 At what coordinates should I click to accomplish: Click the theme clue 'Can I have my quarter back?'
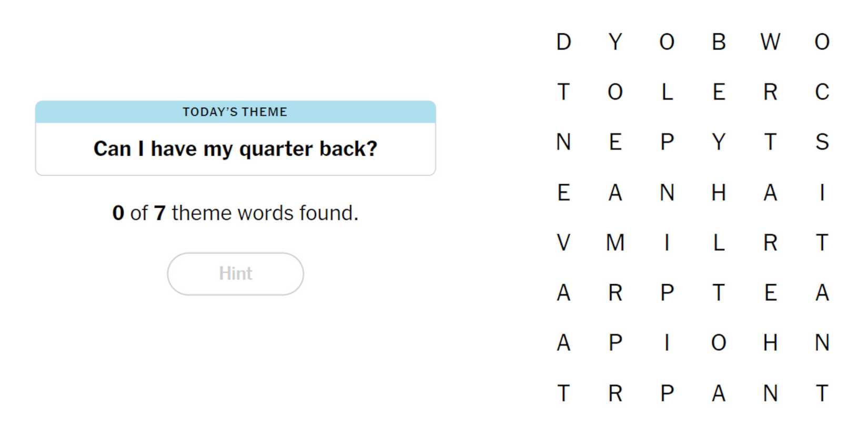pos(235,149)
